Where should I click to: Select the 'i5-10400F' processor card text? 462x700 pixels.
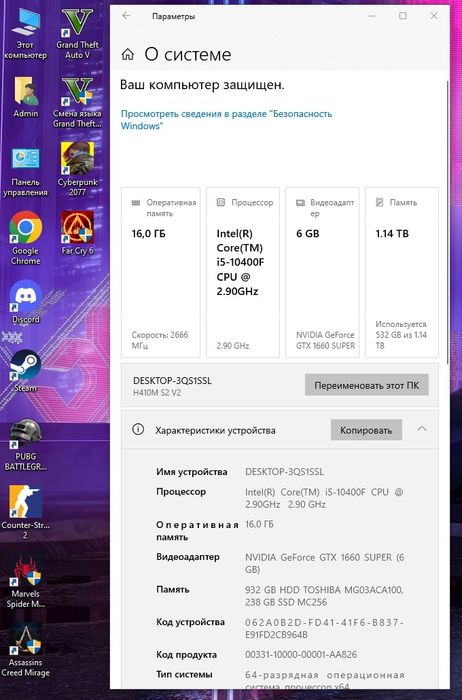240,262
